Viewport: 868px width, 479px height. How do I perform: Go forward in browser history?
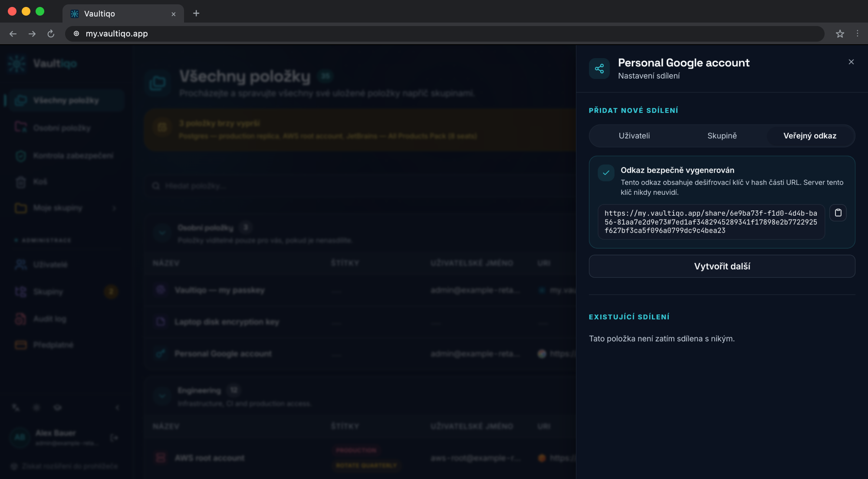pos(32,34)
